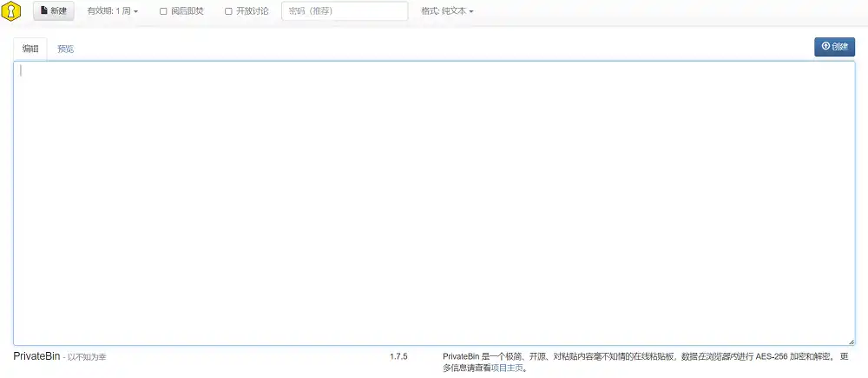The height and width of the screenshot is (378, 868).
Task: Click the text area resize grip
Action: tap(851, 342)
